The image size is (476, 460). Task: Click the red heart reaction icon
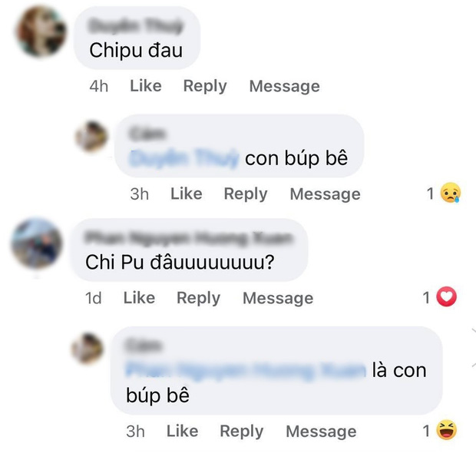pyautogui.click(x=447, y=296)
